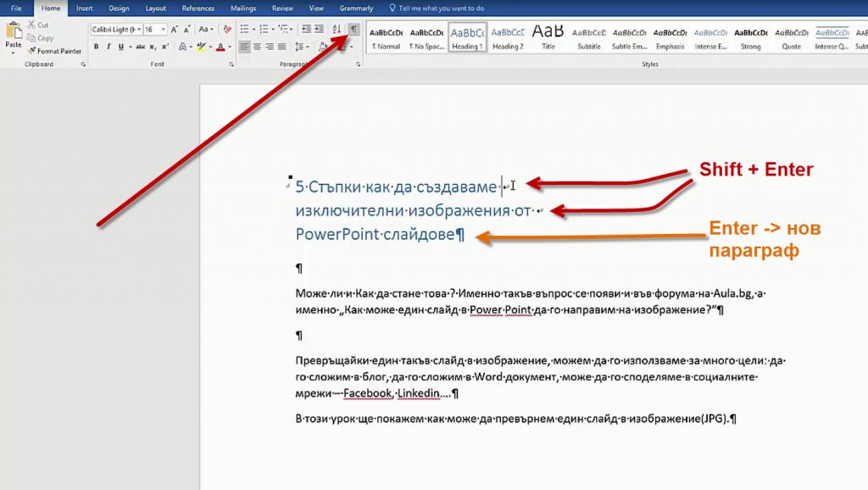This screenshot has width=868, height=490.
Task: Open the Font size dropdown
Action: coord(163,28)
